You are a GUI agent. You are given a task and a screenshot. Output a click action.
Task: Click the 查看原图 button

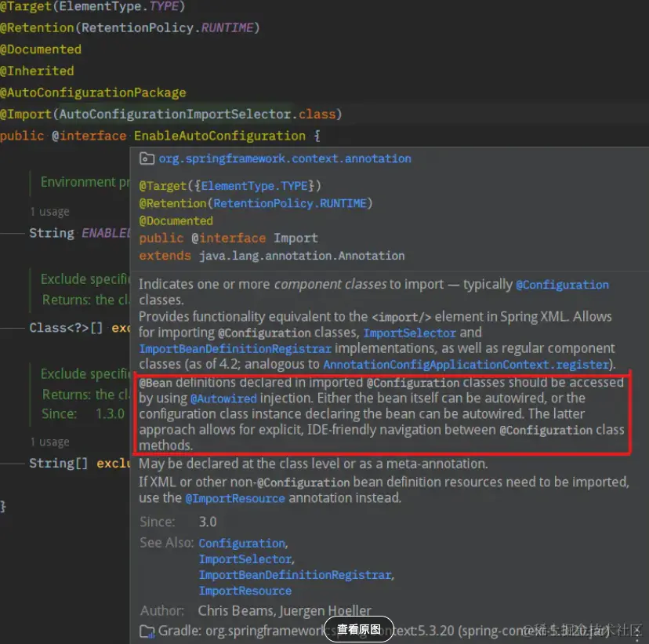(x=359, y=629)
